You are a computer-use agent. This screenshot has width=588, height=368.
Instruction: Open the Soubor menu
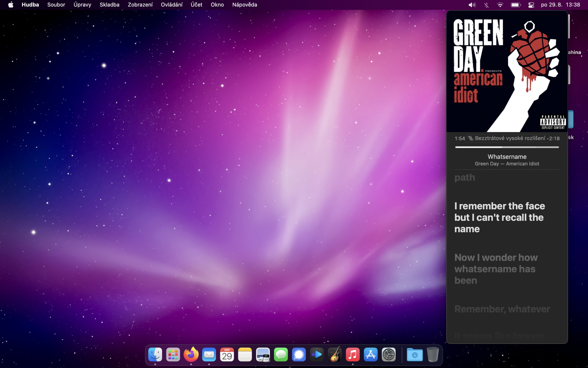[56, 5]
